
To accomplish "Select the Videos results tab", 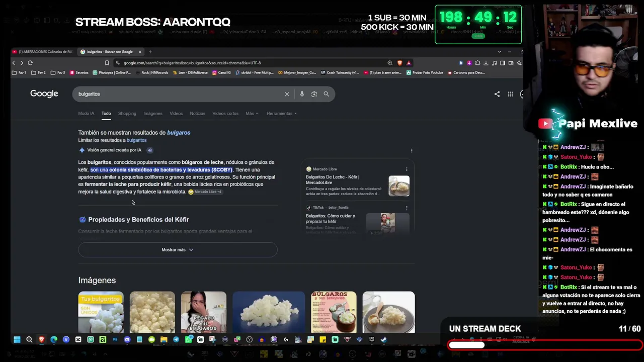I will click(x=176, y=114).
